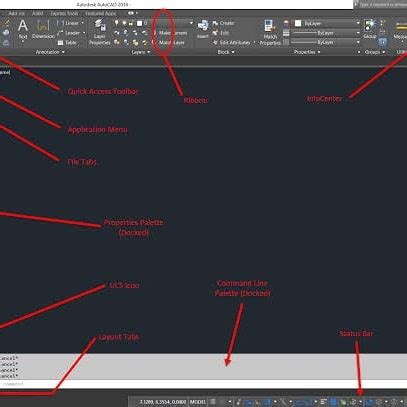Open the layer name dropdown list
The height and width of the screenshot is (407, 407).
point(191,23)
